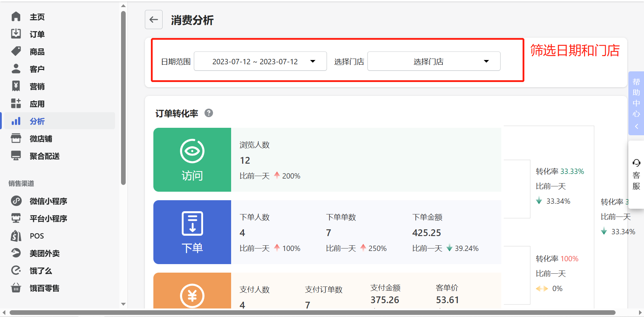
Task: Click the headset 客服 icon
Action: tap(636, 163)
